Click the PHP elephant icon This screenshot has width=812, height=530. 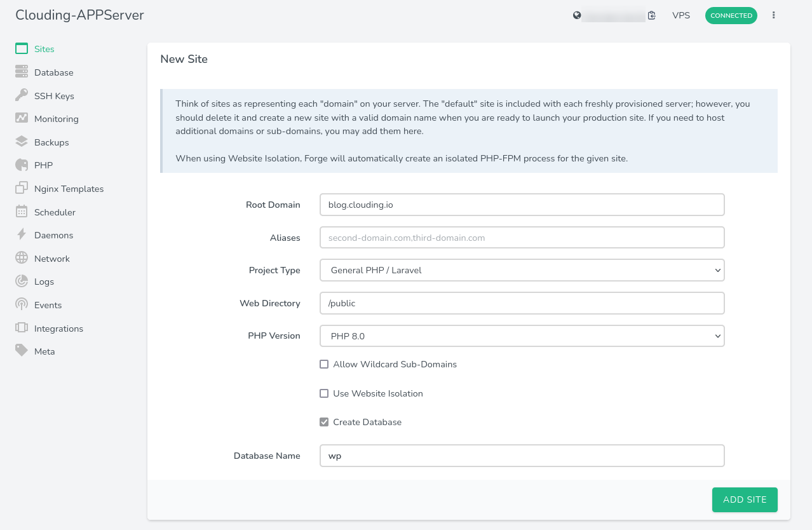click(x=22, y=165)
